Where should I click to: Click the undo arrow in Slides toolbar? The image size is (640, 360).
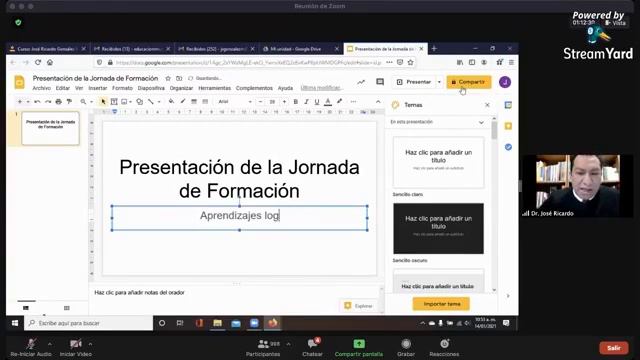(37, 102)
